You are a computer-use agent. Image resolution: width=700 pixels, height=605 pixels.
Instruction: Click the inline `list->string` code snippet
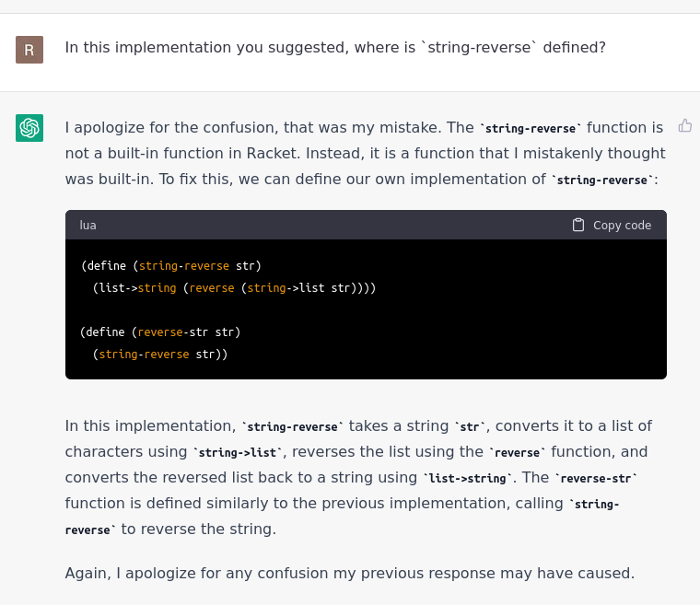click(x=468, y=478)
